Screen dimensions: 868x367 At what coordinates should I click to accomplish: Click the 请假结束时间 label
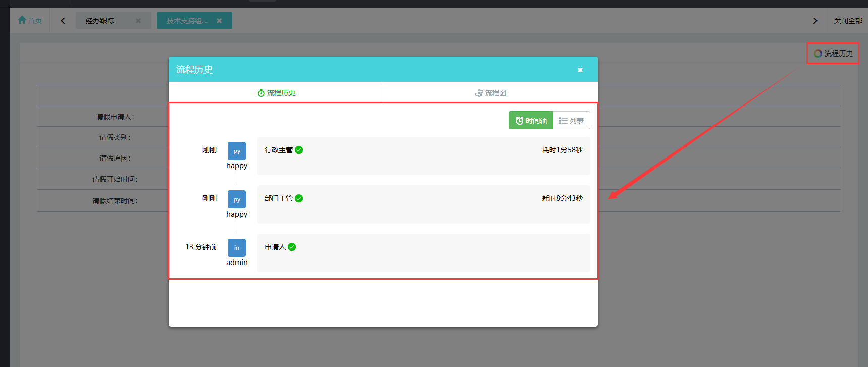coord(115,201)
